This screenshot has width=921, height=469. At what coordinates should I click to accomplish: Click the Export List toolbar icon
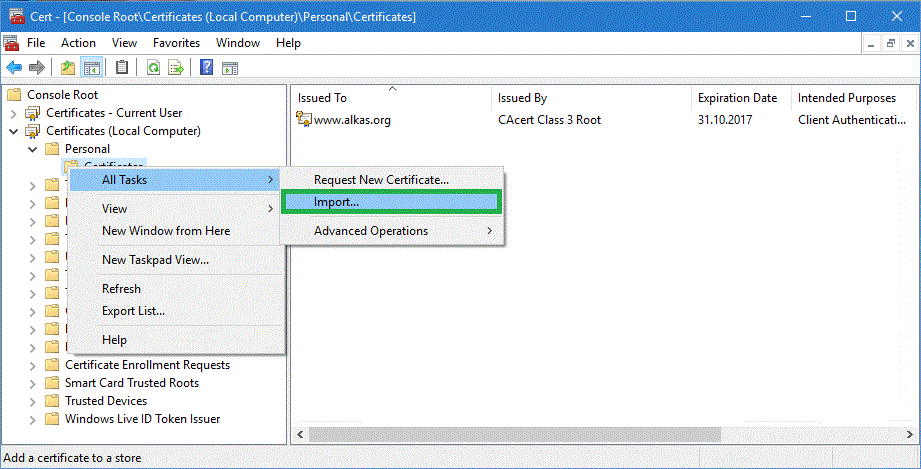point(176,68)
